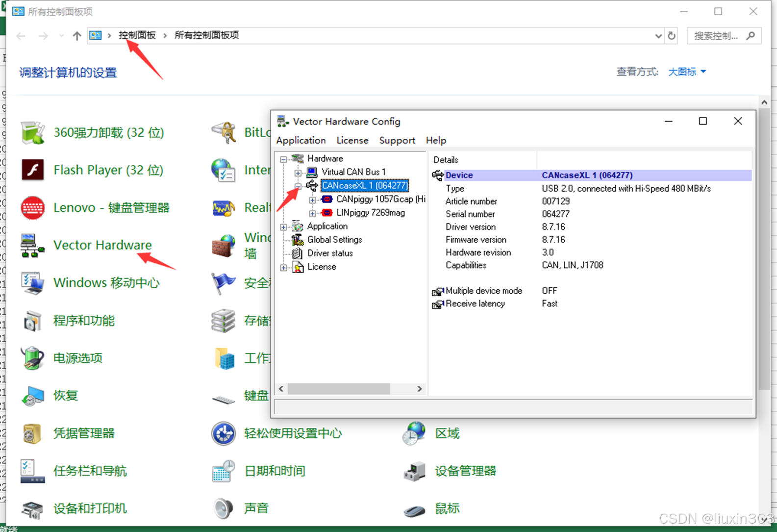This screenshot has height=532, width=777.
Task: Go up one folder level
Action: [76, 36]
